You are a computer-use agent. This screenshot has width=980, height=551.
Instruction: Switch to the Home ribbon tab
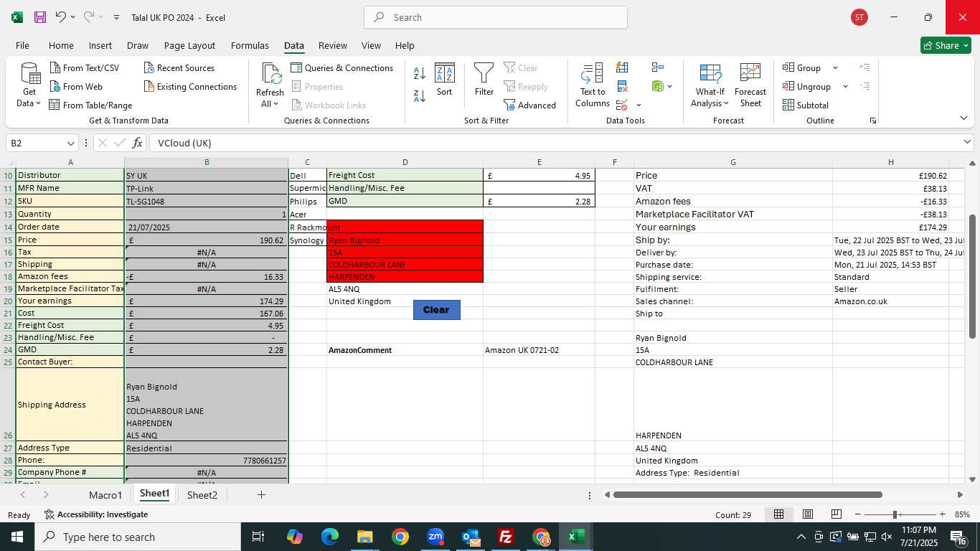61,45
